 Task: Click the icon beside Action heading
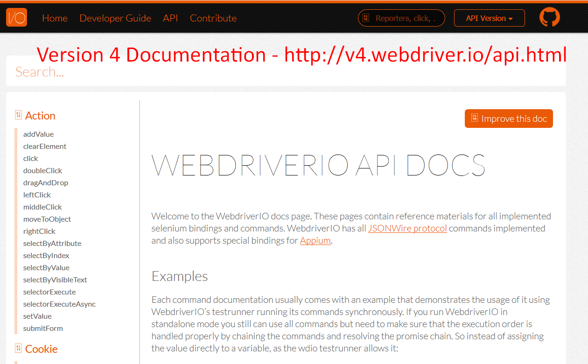pos(18,115)
